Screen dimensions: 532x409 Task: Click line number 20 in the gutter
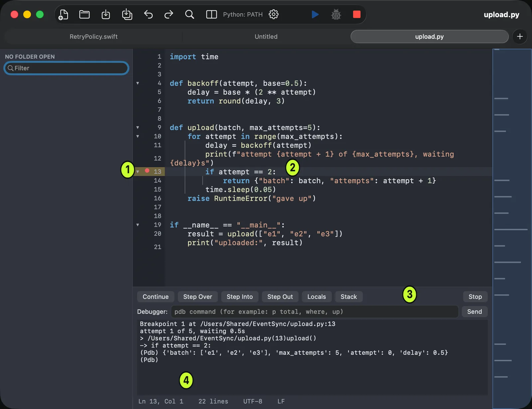pos(158,234)
